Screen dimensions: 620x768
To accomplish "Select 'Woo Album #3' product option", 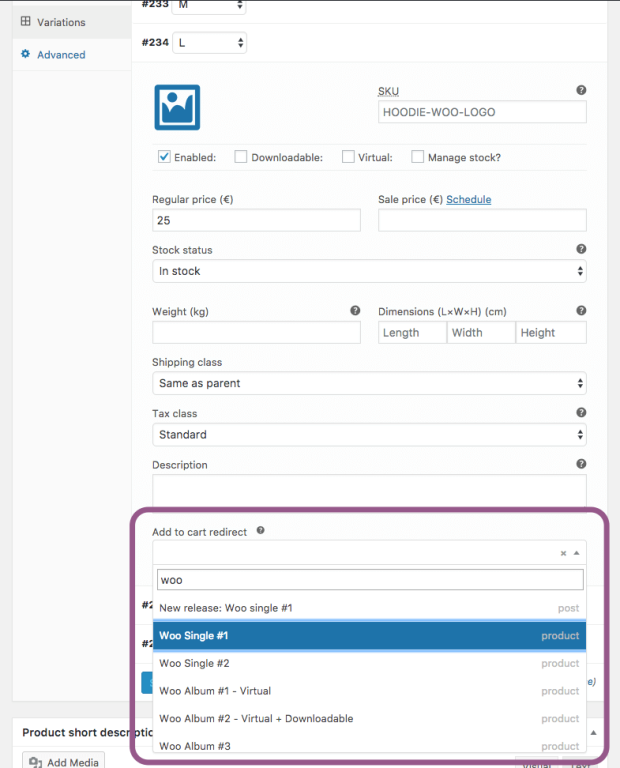I will 369,745.
